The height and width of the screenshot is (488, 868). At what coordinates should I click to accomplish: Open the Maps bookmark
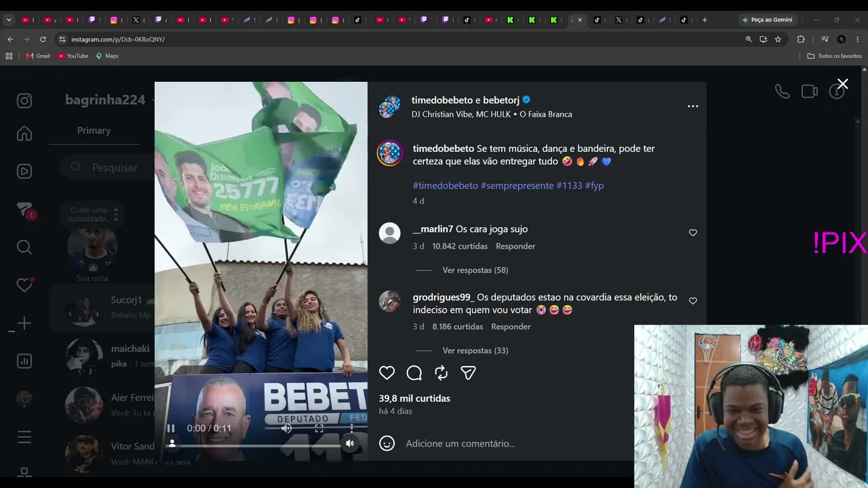coord(107,56)
